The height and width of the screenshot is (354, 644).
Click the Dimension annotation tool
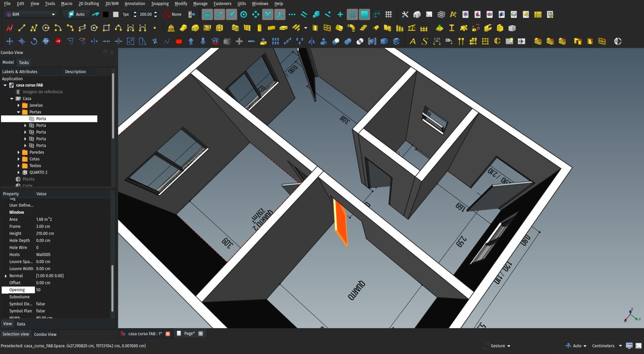coord(437,42)
